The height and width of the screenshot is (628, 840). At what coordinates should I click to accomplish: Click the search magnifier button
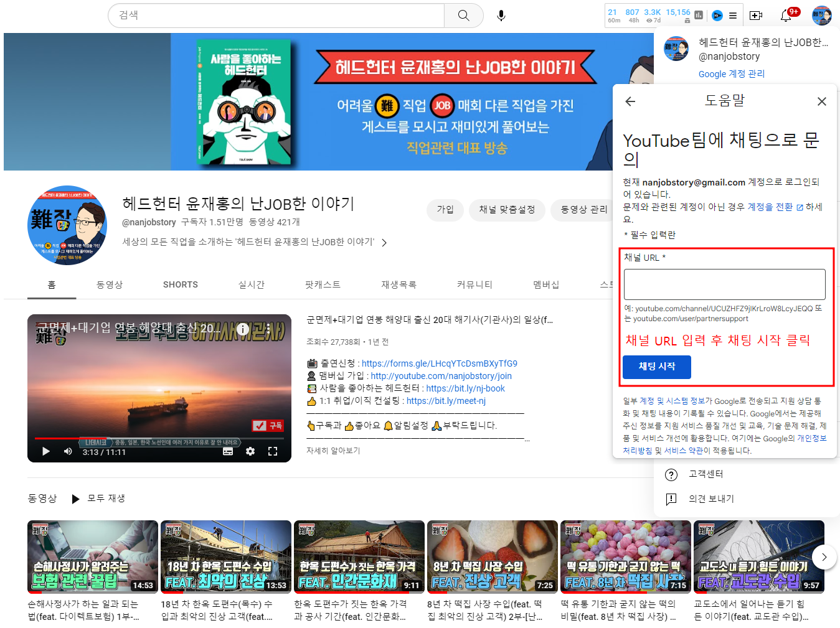click(x=464, y=16)
